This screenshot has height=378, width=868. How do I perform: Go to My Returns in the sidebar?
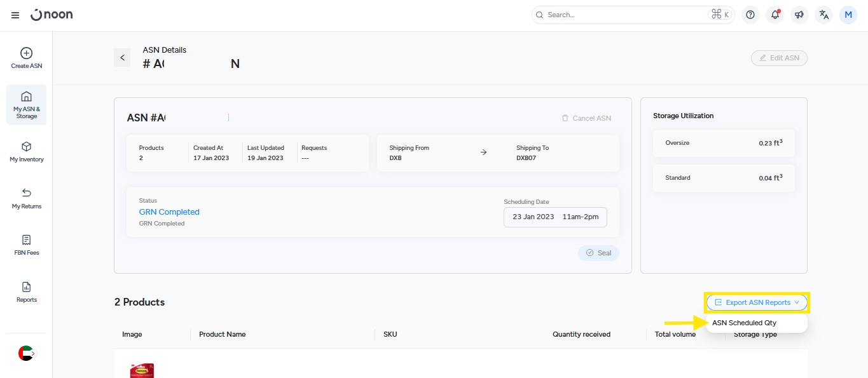(x=27, y=198)
